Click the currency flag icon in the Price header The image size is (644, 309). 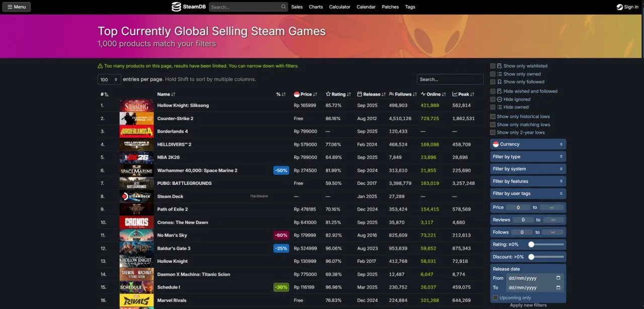coord(298,94)
